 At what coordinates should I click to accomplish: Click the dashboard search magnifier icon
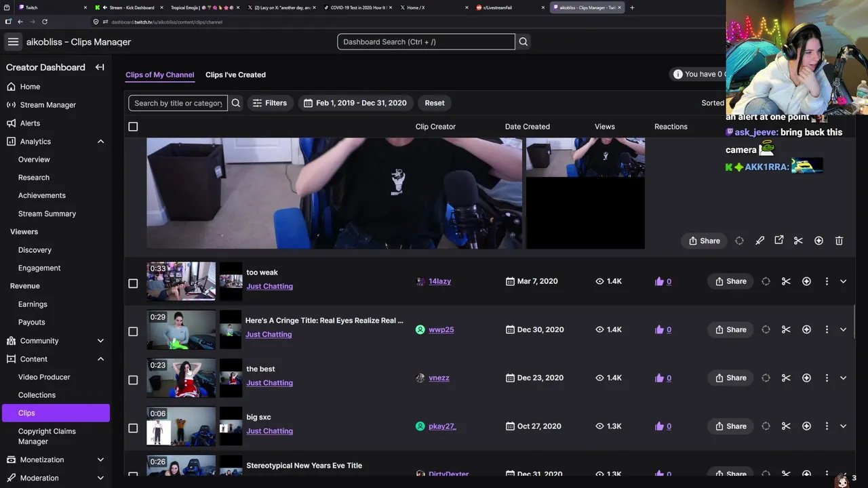523,42
